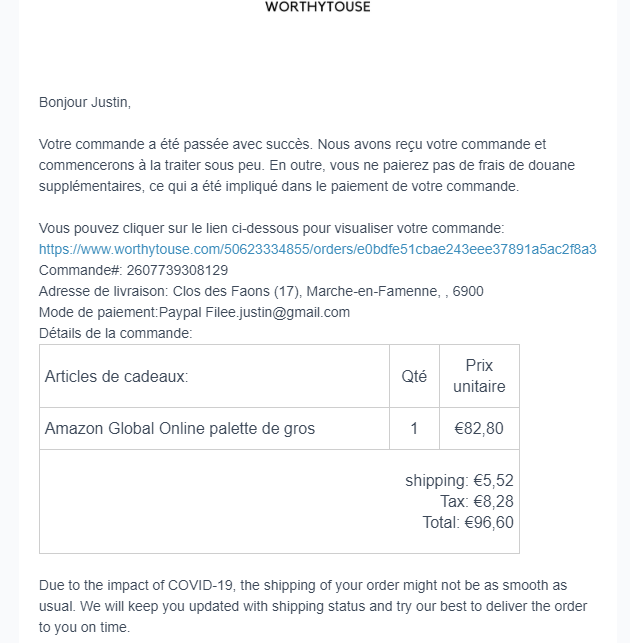This screenshot has width=630, height=643.
Task: Click the WORTHYTOUSE header logo
Action: click(x=317, y=7)
